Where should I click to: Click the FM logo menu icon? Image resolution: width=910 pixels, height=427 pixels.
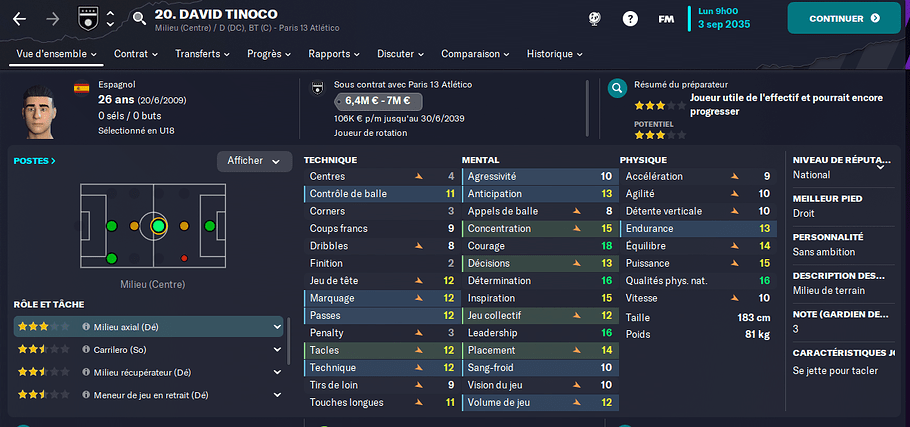point(666,19)
